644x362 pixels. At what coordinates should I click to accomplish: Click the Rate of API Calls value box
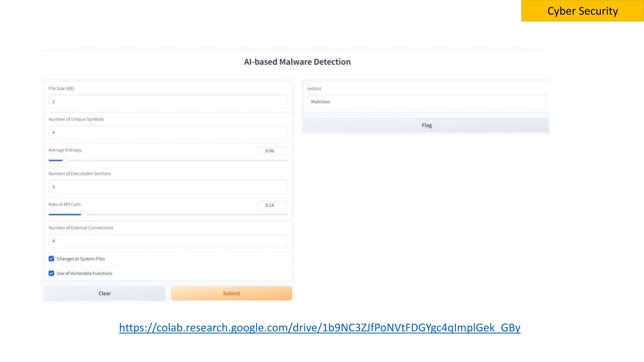tap(272, 205)
